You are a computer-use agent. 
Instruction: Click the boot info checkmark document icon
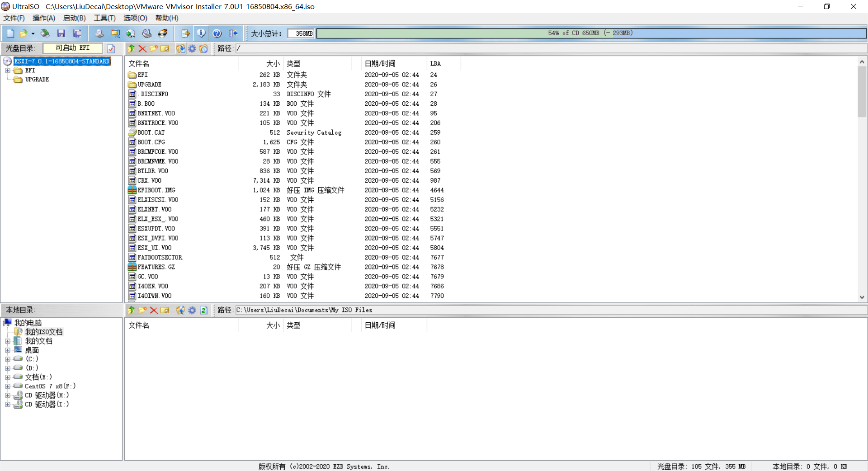(111, 48)
